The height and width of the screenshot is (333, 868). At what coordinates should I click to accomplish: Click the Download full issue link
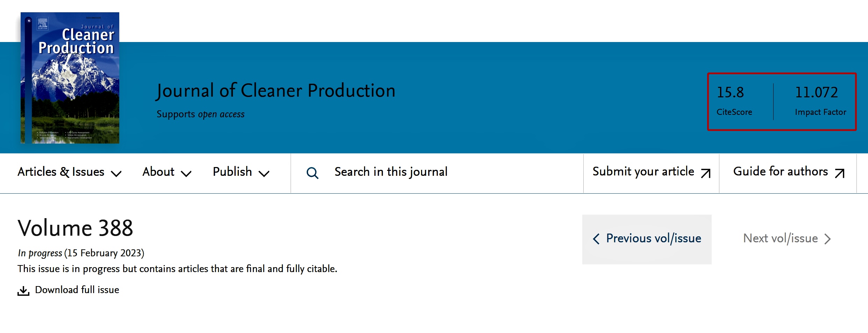pos(69,290)
